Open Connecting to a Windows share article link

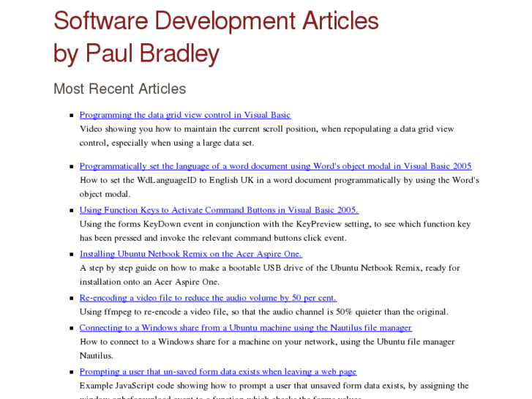pyautogui.click(x=246, y=328)
